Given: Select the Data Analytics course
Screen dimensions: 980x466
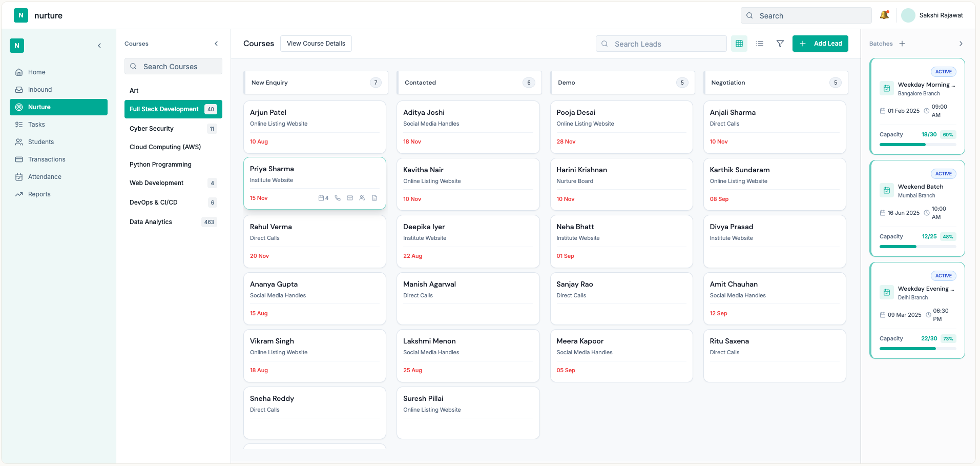Looking at the screenshot, I should pyautogui.click(x=173, y=222).
